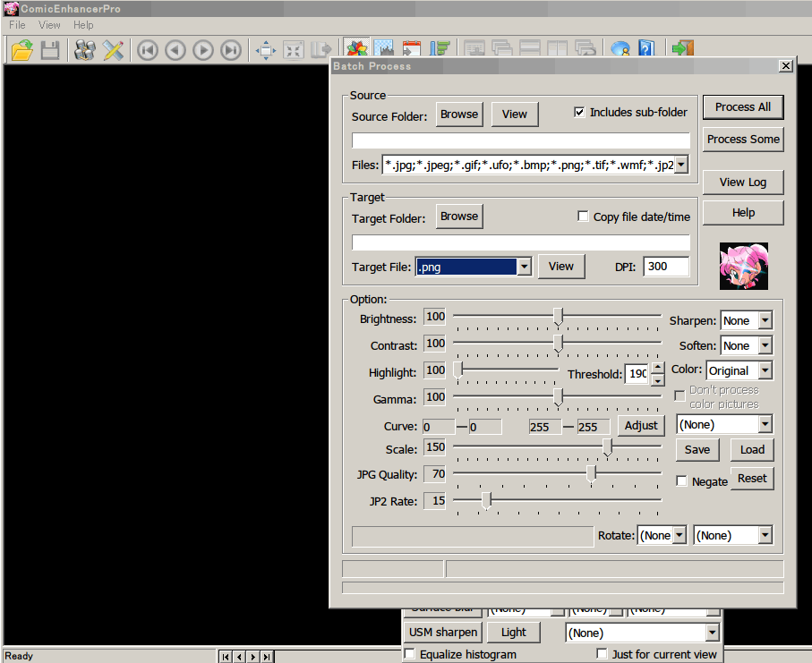Click the first grayed window layout icon
This screenshot has height=663, width=812.
pos(474,47)
